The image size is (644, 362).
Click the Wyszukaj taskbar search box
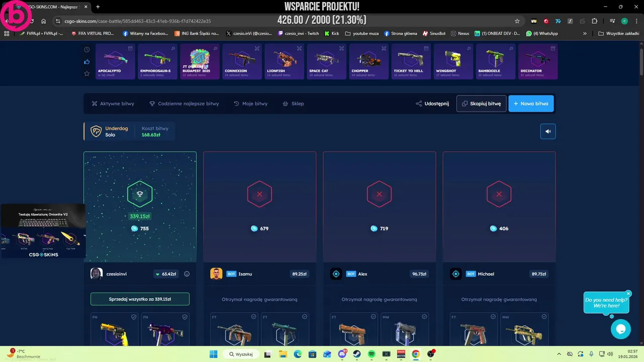tap(240, 354)
